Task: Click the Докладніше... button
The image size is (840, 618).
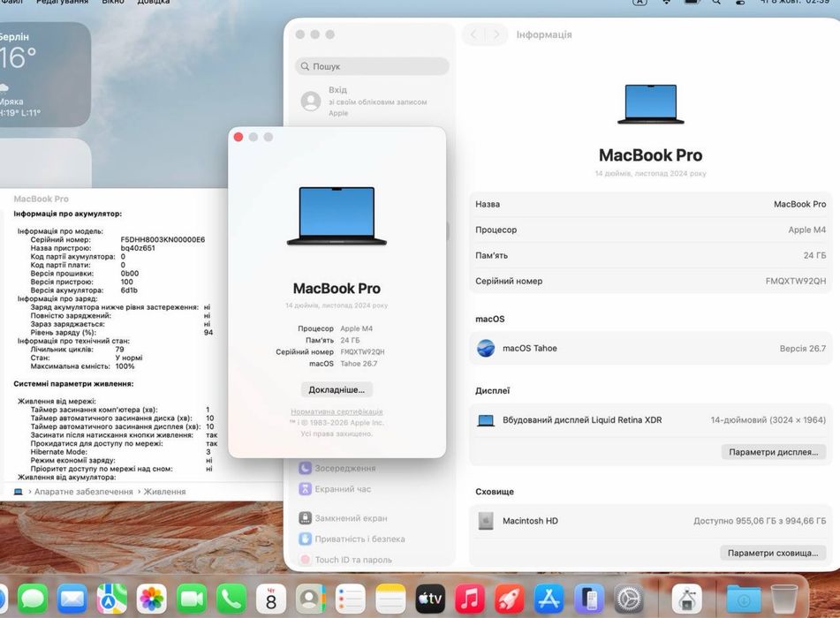Action: tap(337, 390)
